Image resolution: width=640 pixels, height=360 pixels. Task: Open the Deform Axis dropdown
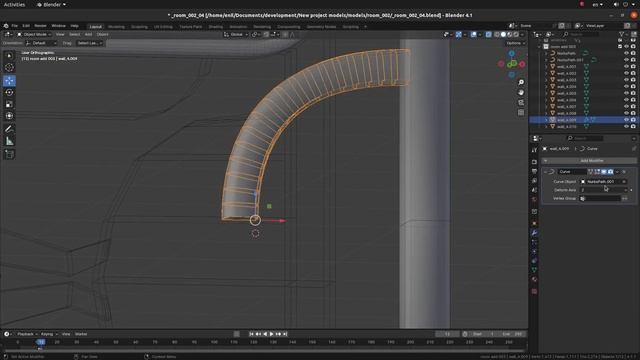[x=604, y=190]
